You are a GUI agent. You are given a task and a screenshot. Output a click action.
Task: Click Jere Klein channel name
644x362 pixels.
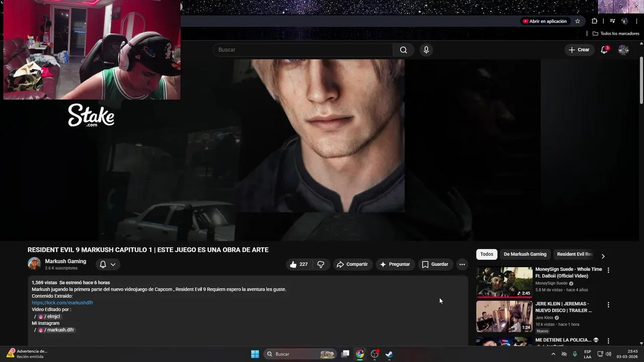click(544, 318)
